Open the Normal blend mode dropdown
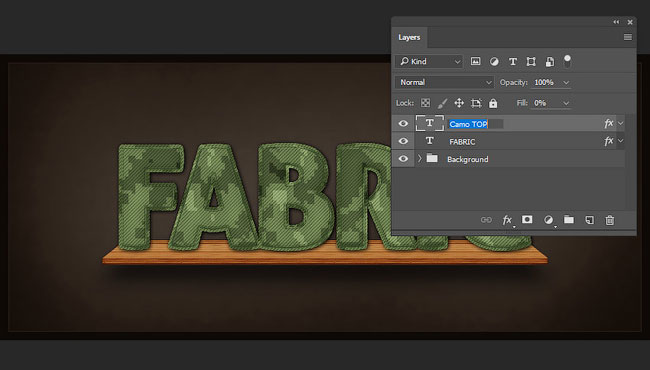Viewport: 650px width, 370px height. [x=444, y=82]
